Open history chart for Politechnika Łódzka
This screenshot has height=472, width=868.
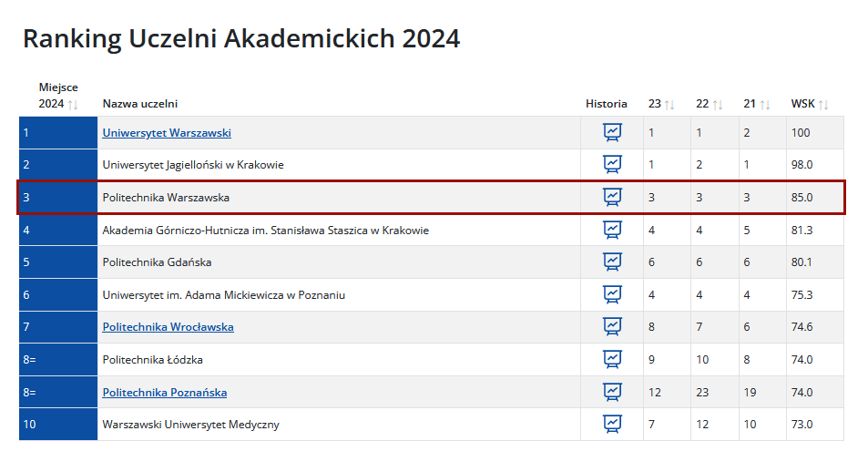[x=612, y=360]
